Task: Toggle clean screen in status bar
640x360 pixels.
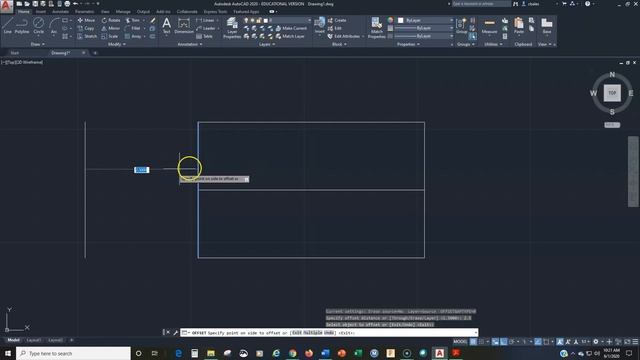Action: 627,342
